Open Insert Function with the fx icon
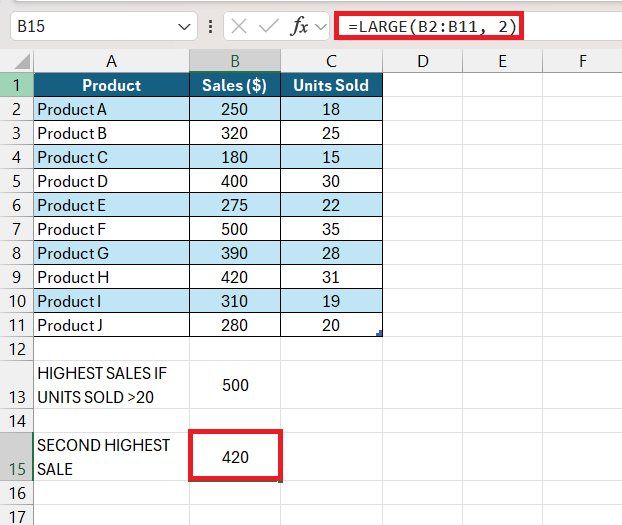Viewport: 622px width, 525px height. pos(299,27)
